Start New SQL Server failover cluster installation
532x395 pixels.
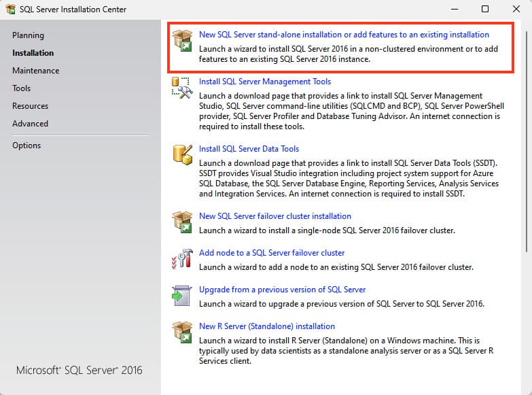pos(275,216)
